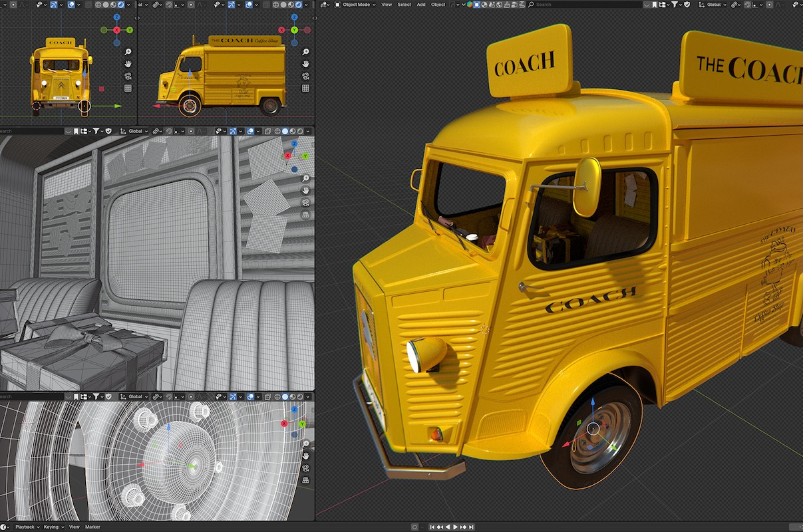803x532 pixels.
Task: Click the pan hand icon in side view
Action: [306, 64]
